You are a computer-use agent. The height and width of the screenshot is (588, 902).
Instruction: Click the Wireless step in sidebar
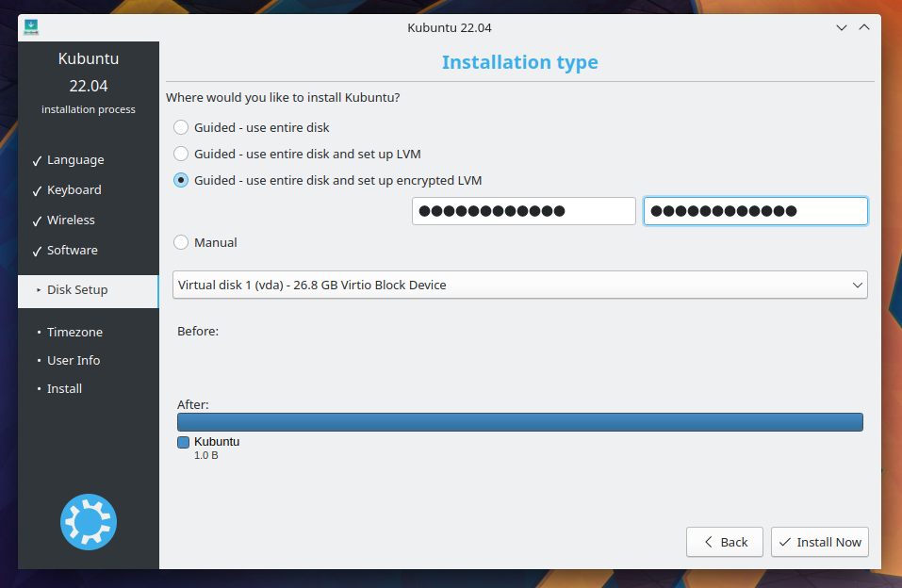(x=71, y=220)
